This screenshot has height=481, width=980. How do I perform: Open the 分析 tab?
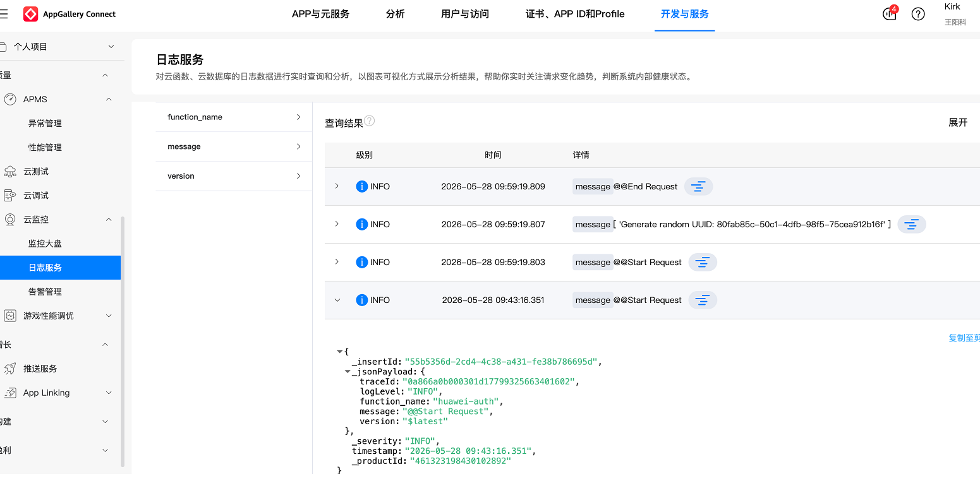coord(395,14)
